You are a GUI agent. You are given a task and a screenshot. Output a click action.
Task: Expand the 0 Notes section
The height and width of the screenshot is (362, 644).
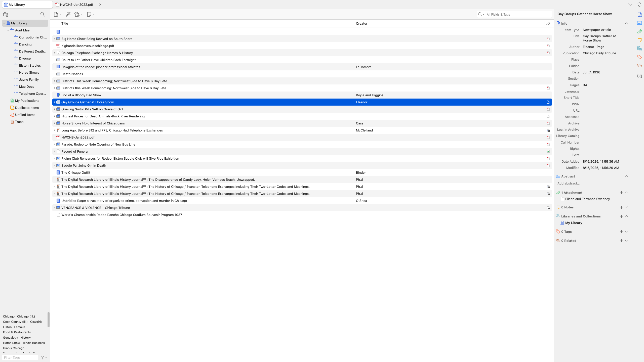(626, 207)
